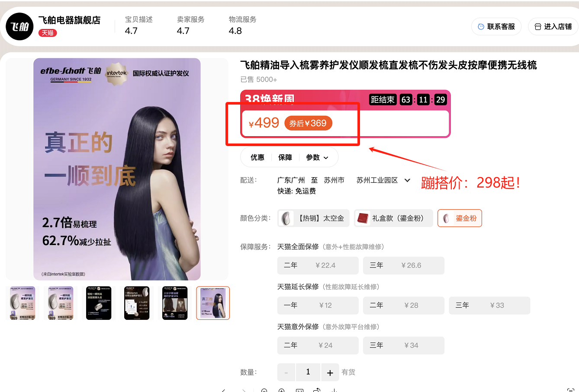Switch to the 保障 tab
Screen dimensions: 579x392
pos(285,157)
